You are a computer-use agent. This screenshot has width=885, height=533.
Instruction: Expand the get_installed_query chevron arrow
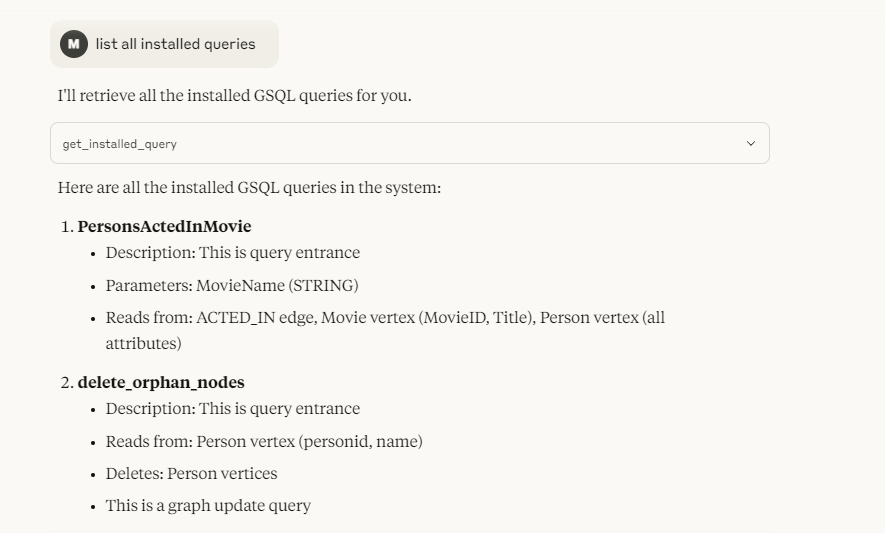pos(751,144)
